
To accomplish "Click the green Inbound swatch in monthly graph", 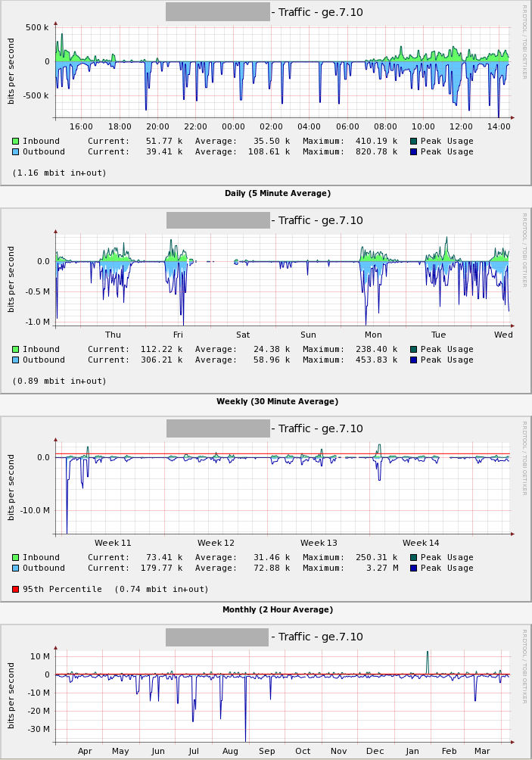I will [x=15, y=557].
